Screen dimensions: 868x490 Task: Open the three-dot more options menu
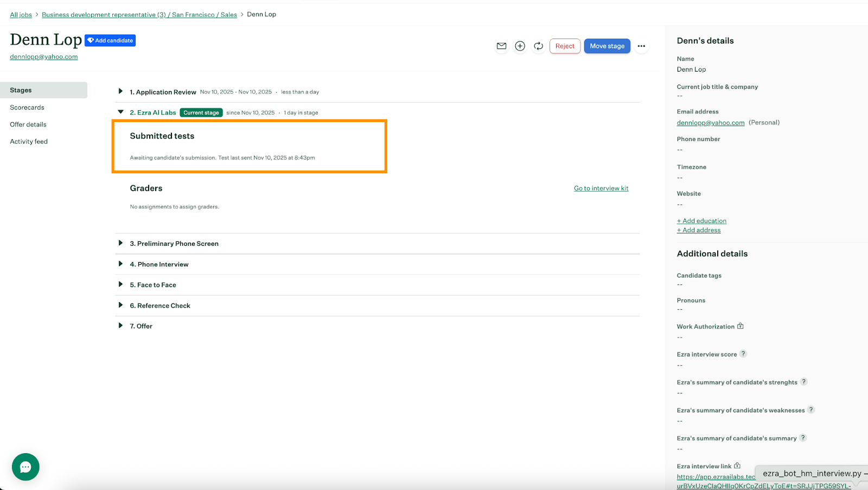[x=641, y=46]
